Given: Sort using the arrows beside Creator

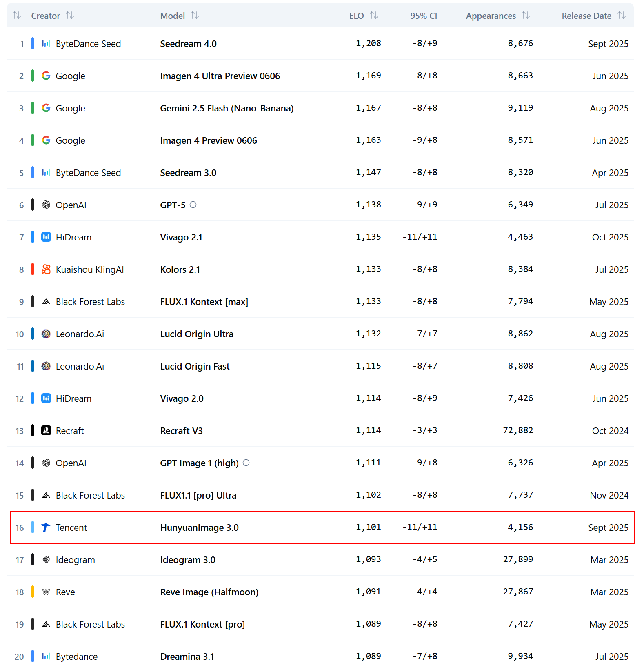Looking at the screenshot, I should [70, 16].
